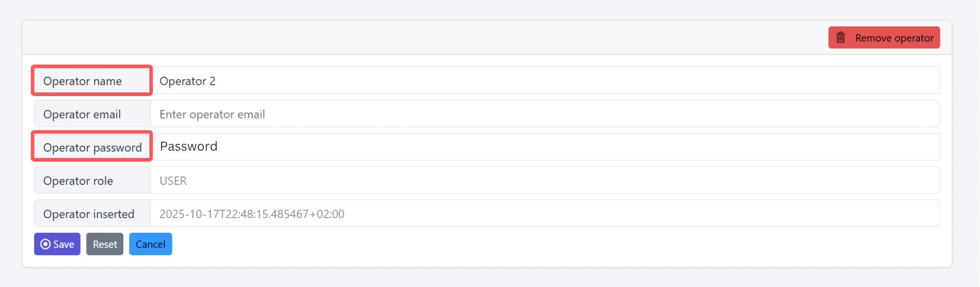Click the Enter operator email field
The width and height of the screenshot is (980, 287).
point(545,114)
